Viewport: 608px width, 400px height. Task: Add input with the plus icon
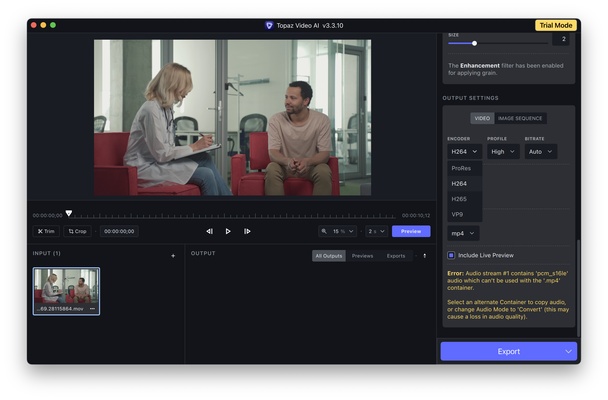point(173,256)
